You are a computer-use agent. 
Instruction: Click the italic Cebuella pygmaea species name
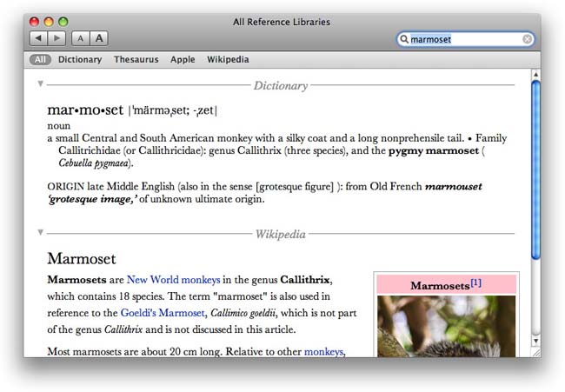(94, 163)
